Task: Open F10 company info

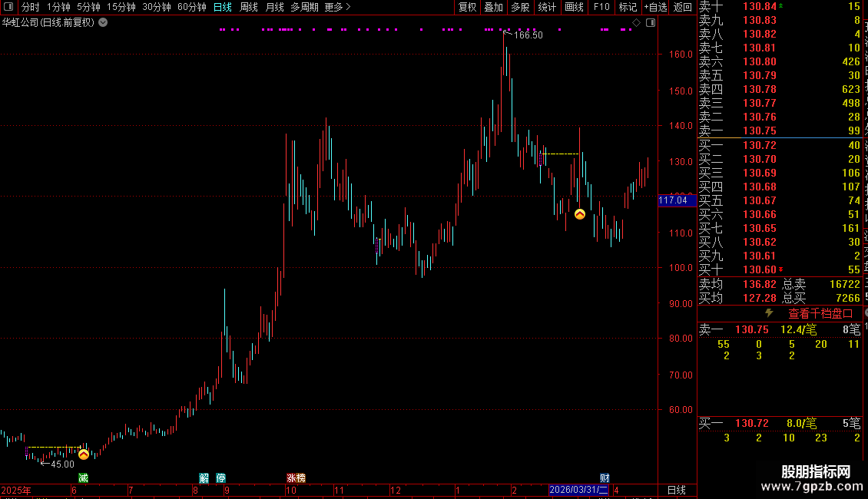Action: [x=601, y=7]
